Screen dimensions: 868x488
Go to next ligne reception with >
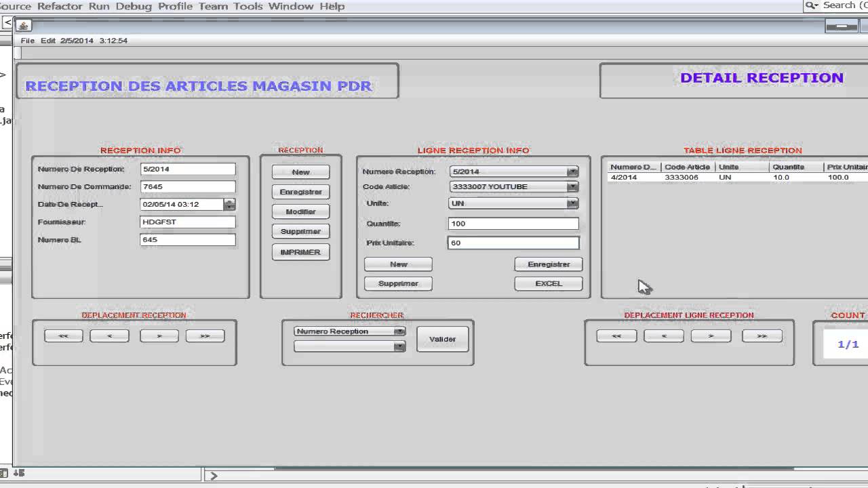[711, 335]
